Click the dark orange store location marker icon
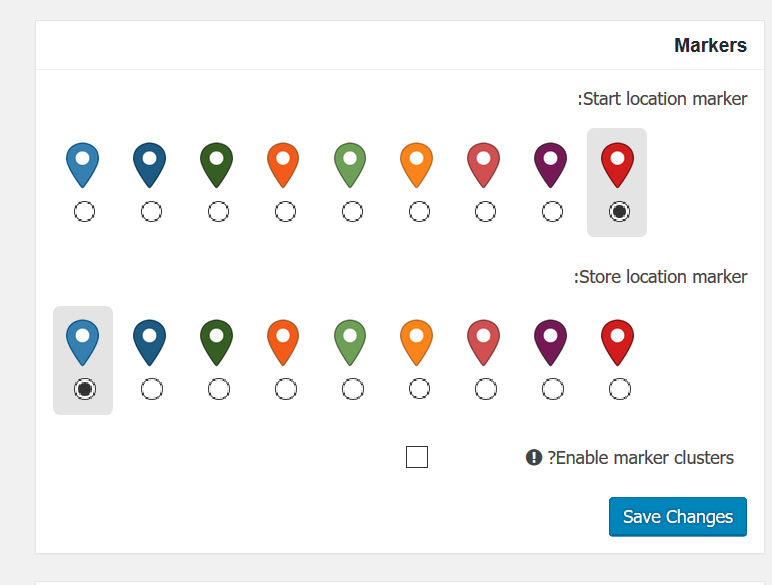This screenshot has width=772, height=585. pos(283,343)
